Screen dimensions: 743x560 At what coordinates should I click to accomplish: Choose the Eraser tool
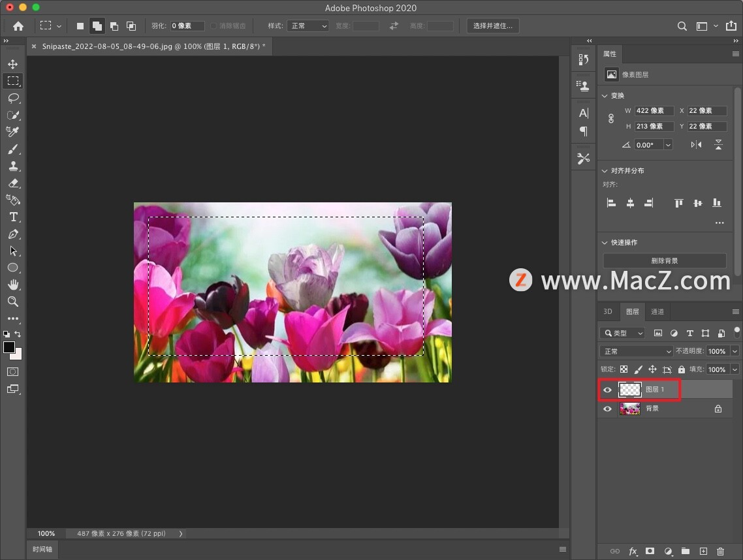(x=13, y=183)
